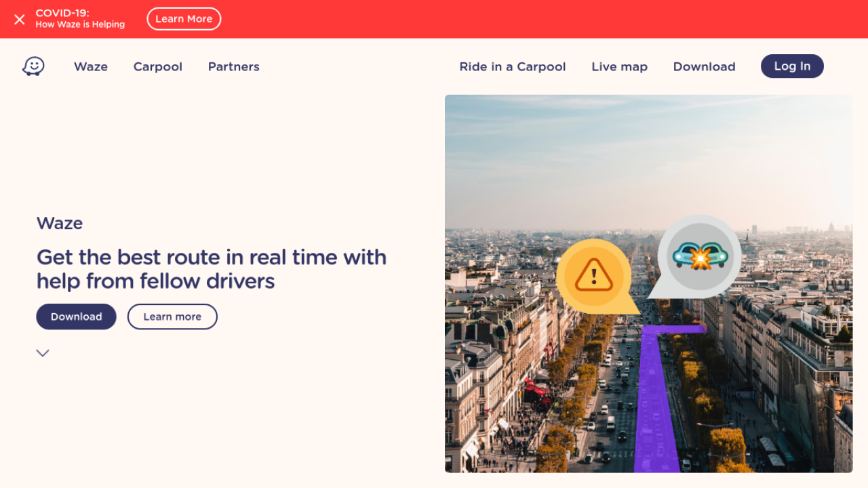Dismiss the COVID-19 banner with the X
This screenshot has height=488, width=868.
click(x=20, y=19)
